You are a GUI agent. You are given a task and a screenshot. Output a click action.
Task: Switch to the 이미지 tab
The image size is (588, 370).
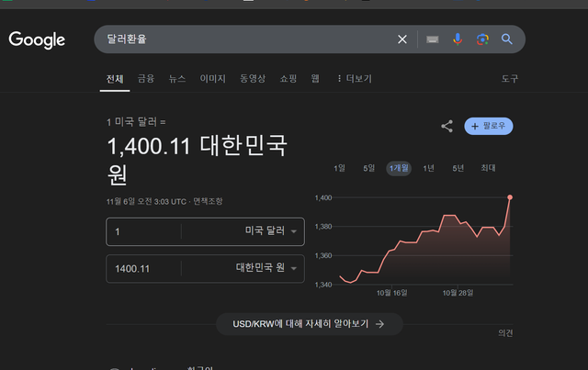pos(212,79)
